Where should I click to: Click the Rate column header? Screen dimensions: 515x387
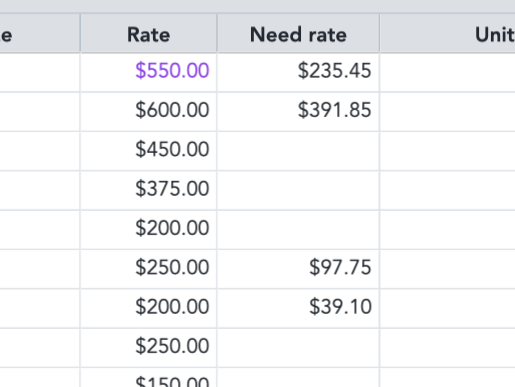coord(149,34)
